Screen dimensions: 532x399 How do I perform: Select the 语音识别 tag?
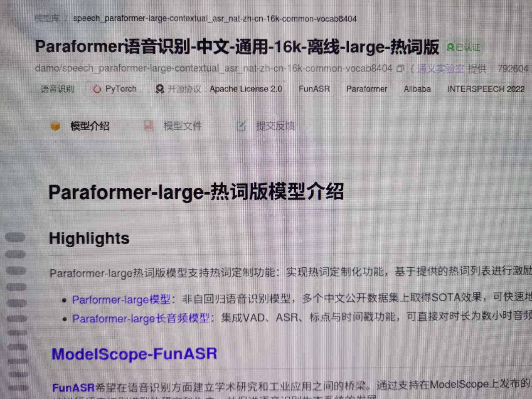[57, 89]
